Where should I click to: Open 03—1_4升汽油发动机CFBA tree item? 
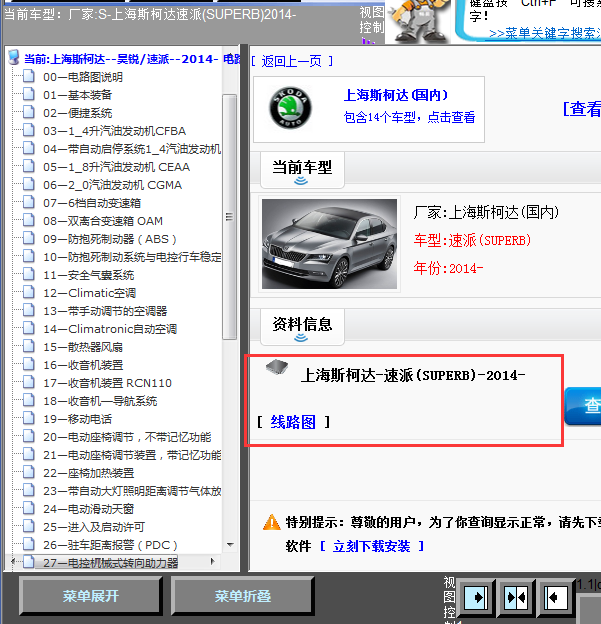[x=114, y=131]
